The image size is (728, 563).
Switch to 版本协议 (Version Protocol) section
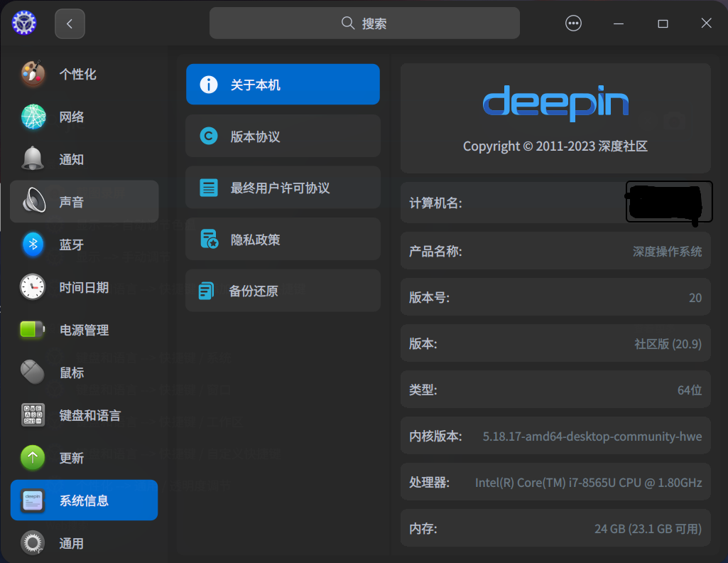point(283,136)
